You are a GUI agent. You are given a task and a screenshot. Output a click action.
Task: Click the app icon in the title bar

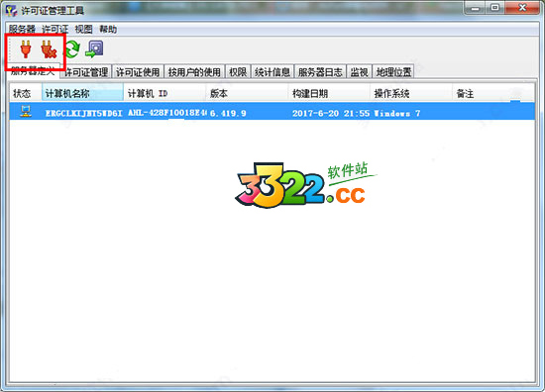11,11
